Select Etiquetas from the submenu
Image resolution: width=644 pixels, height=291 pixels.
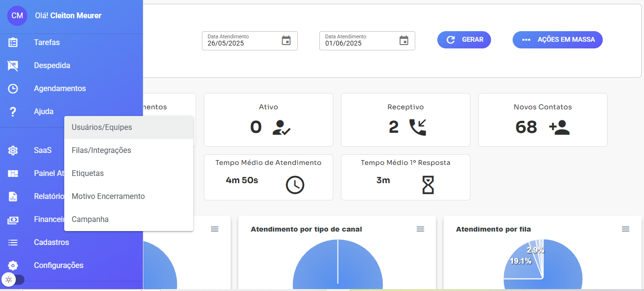pos(88,174)
